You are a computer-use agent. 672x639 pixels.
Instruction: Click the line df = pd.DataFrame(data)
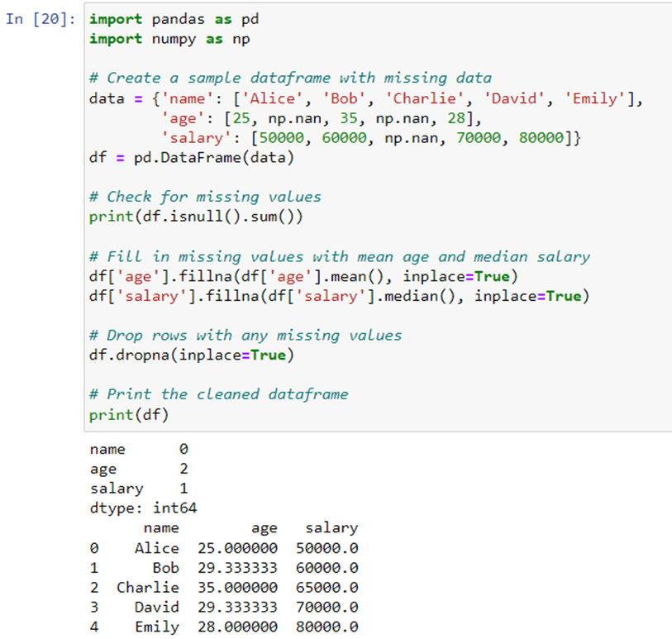pyautogui.click(x=192, y=158)
